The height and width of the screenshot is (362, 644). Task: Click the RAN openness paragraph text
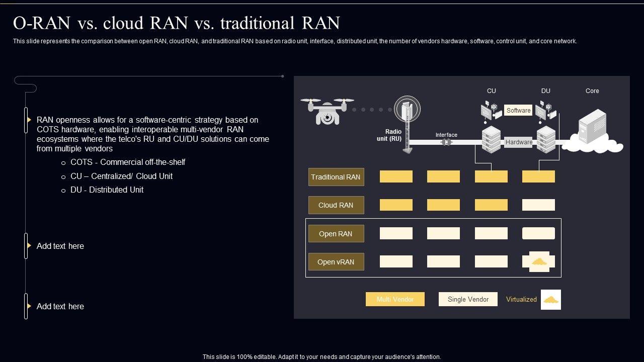point(153,134)
